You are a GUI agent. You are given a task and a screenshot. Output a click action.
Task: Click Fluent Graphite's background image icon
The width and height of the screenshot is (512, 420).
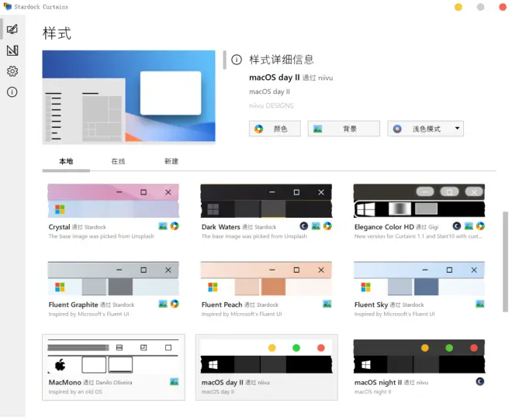[163, 304]
